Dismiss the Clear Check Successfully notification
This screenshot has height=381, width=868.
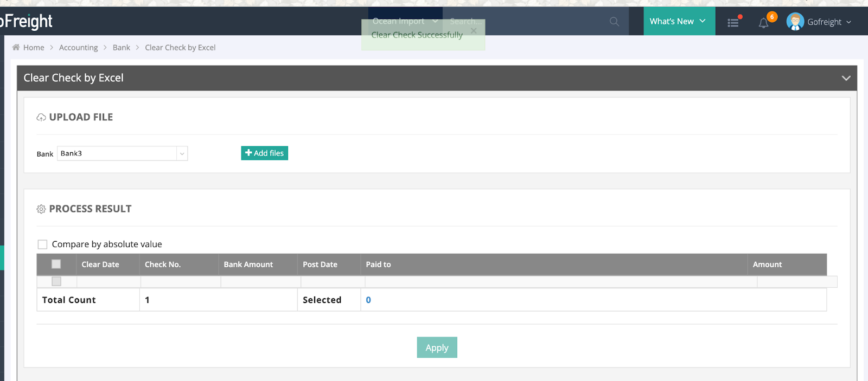(474, 31)
